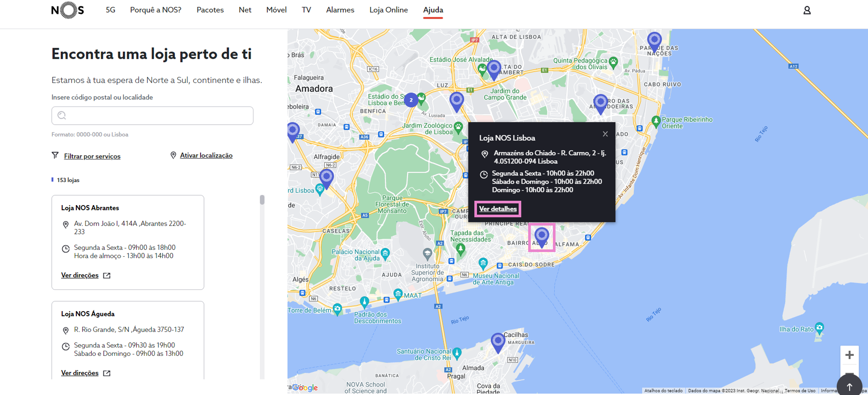Click the zoom in plus button
868x395 pixels.
(849, 355)
